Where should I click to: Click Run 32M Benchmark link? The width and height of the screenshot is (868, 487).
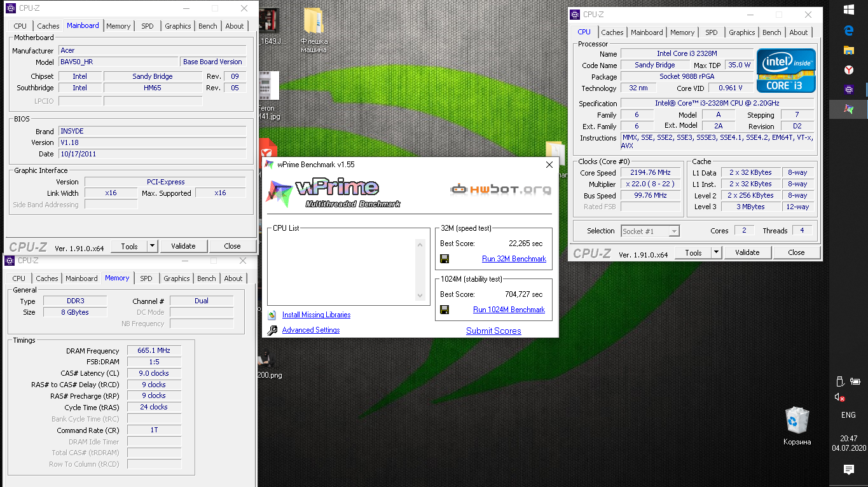tap(514, 259)
